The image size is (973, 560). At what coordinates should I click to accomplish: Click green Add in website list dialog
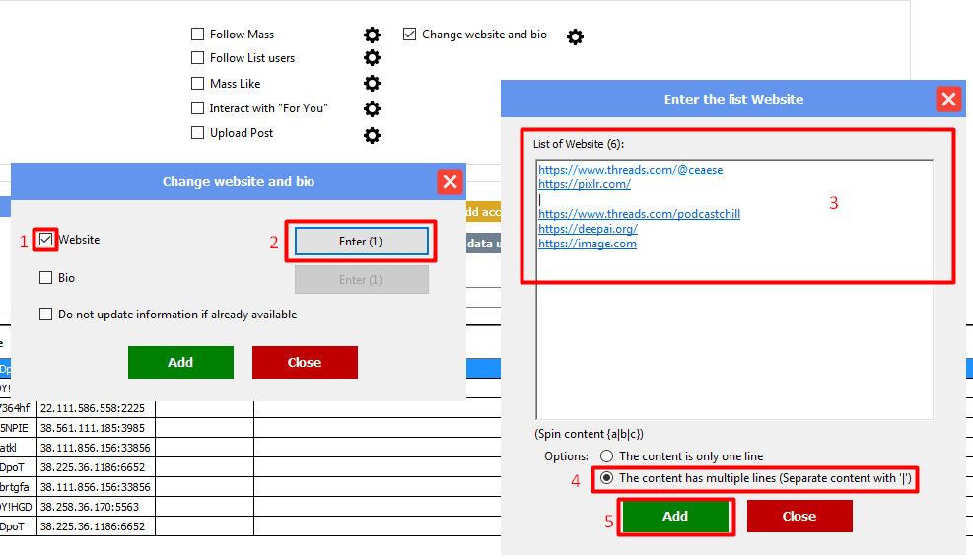click(x=675, y=516)
